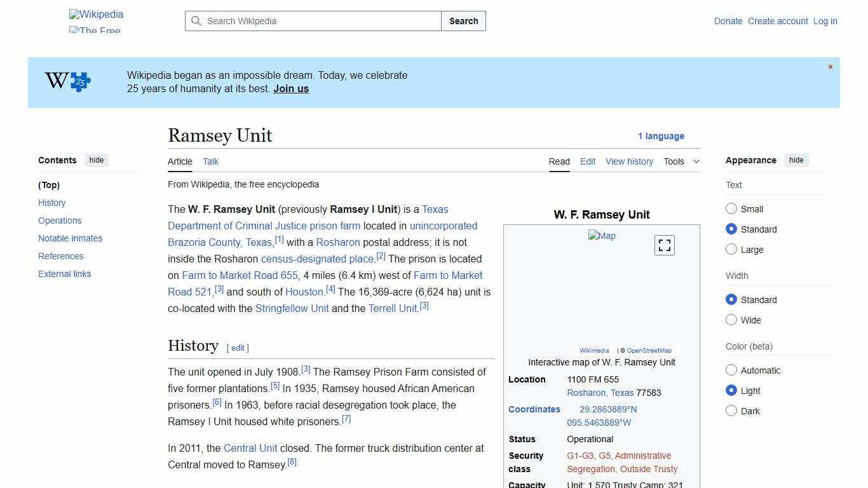
Task: Expand the map to fullscreen view
Action: tap(664, 245)
